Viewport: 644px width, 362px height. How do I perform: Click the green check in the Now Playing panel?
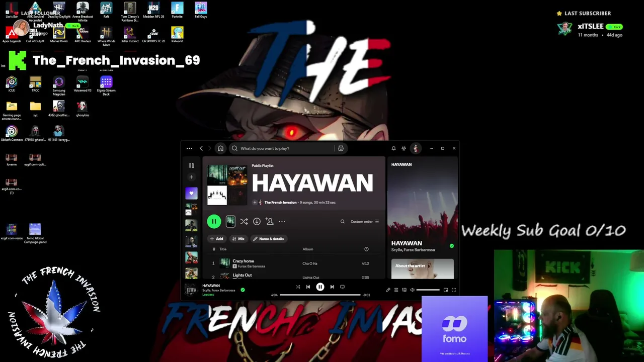click(x=451, y=246)
